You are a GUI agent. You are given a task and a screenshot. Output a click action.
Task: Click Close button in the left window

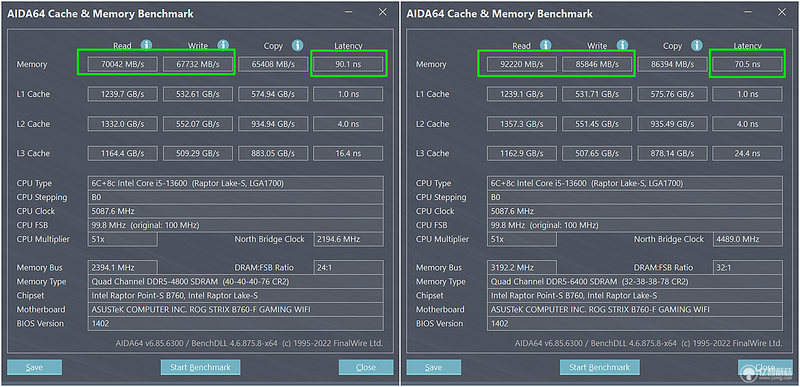pyautogui.click(x=366, y=367)
